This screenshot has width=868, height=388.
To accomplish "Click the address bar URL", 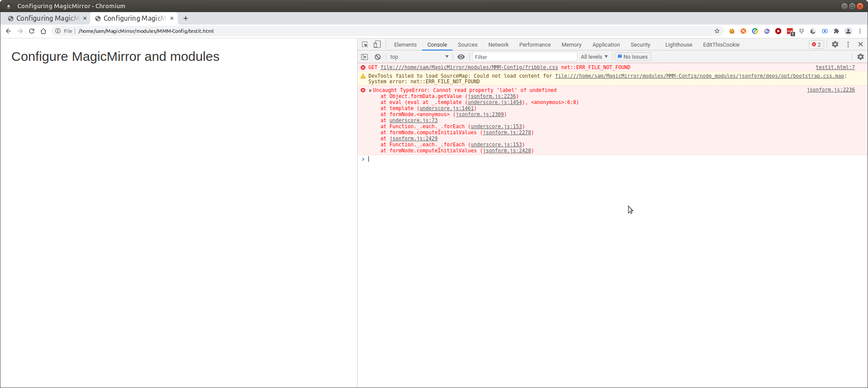I will click(x=146, y=31).
